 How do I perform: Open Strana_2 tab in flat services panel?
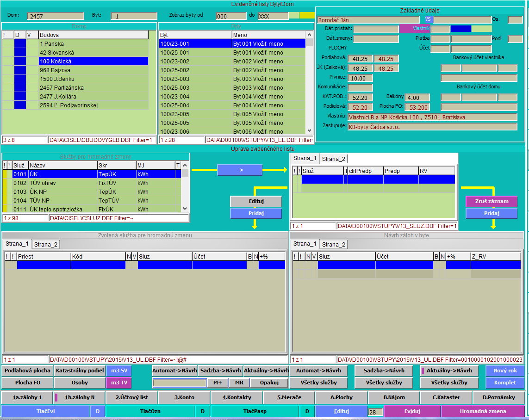coord(333,159)
